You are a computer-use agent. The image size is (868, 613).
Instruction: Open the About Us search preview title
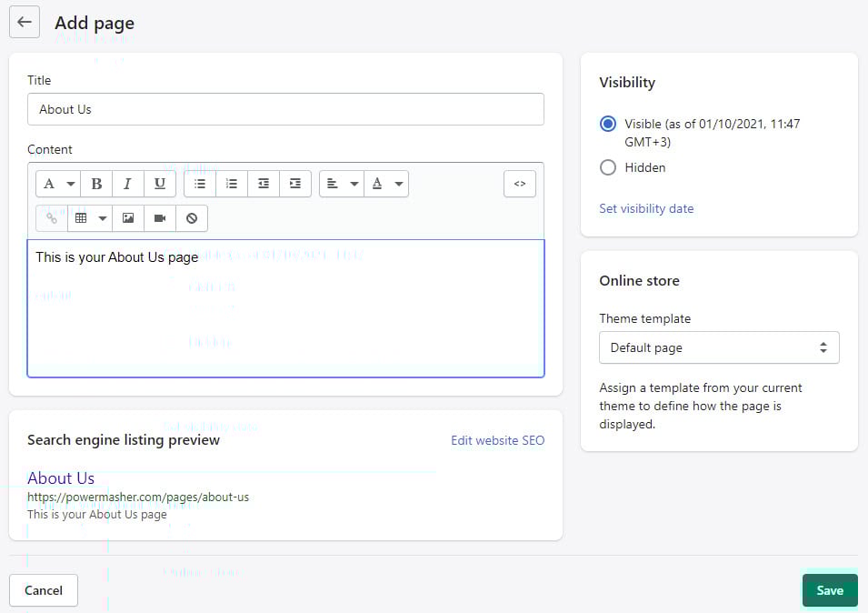[x=61, y=477]
